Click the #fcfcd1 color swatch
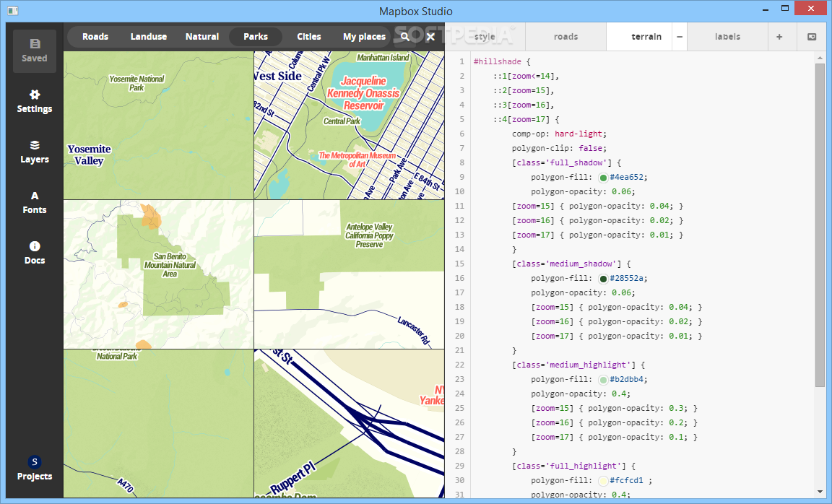 point(603,481)
